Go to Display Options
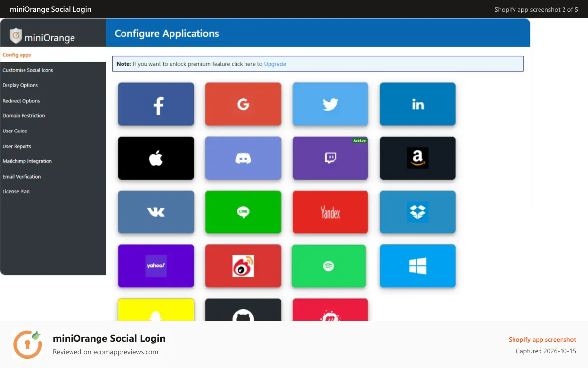 20,85
